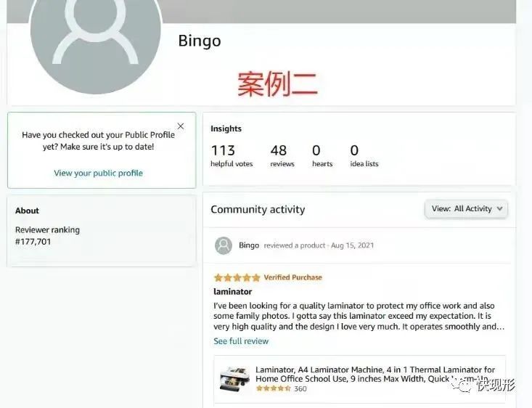
Task: Click the bold laminator review title
Action: point(233,292)
